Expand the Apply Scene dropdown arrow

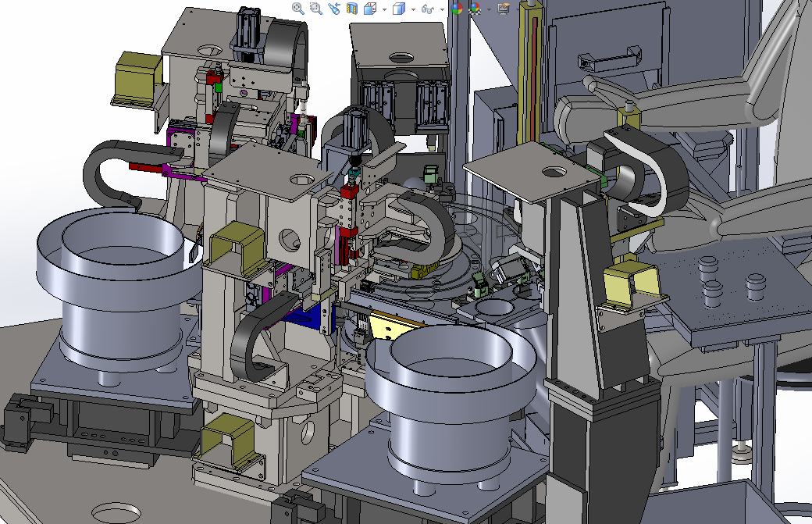tap(489, 10)
